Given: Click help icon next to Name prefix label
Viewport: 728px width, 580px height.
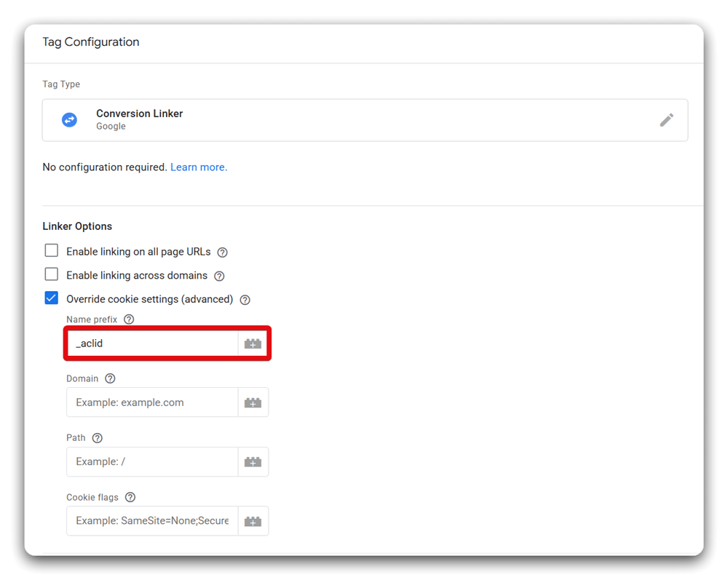Looking at the screenshot, I should (128, 319).
